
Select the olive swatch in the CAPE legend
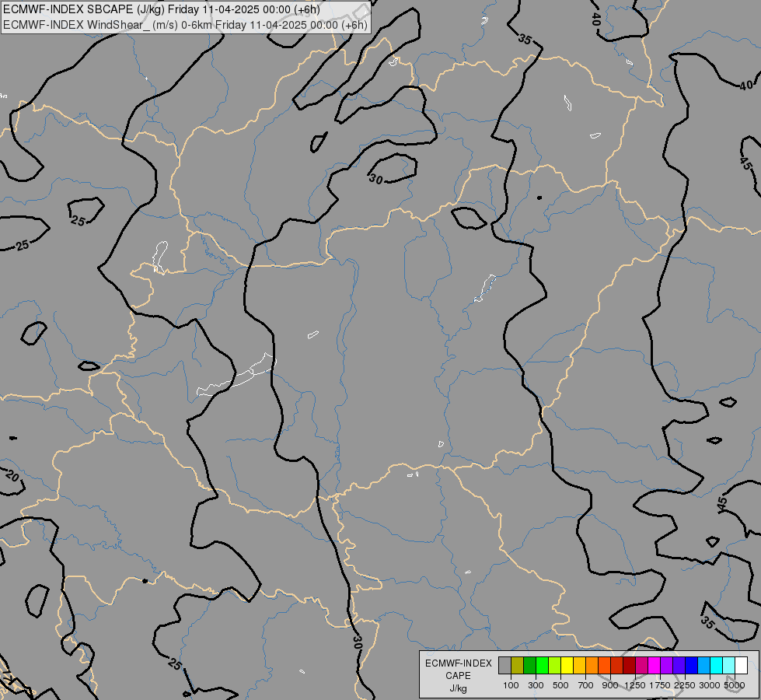518,665
